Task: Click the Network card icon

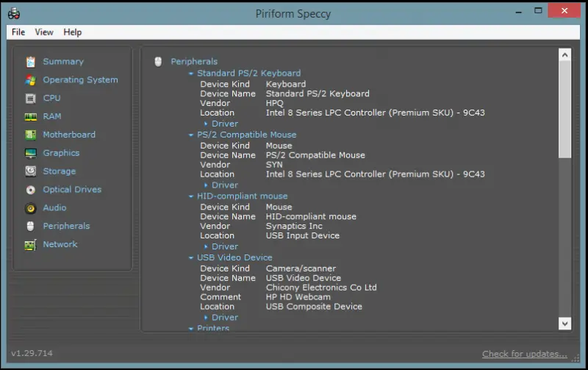Action: [31, 245]
